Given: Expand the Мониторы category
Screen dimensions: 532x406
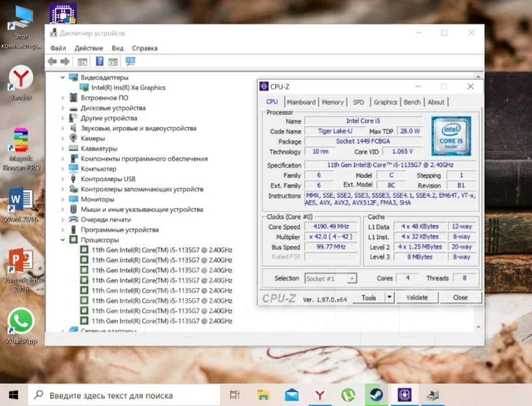Looking at the screenshot, I should click(x=63, y=199).
